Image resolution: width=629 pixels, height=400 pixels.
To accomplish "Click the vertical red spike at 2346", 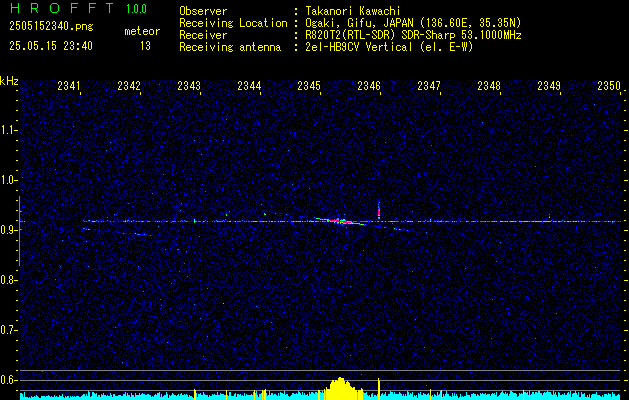I will (x=379, y=211).
